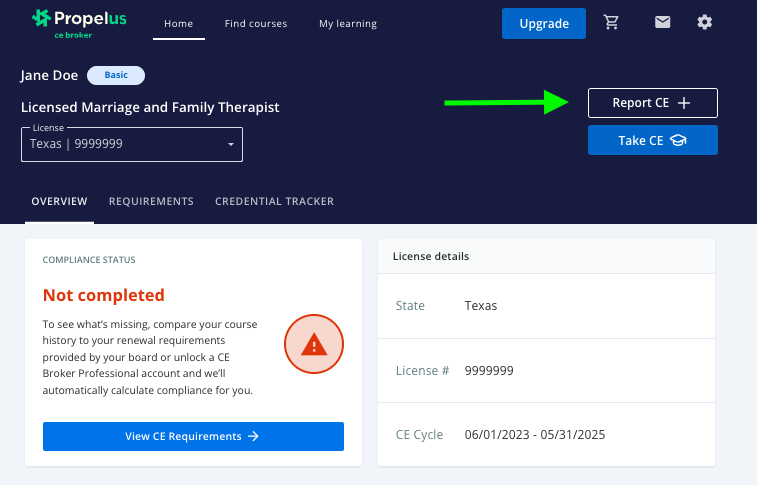
Task: Switch to the Credential Tracker tab
Action: [x=274, y=201]
